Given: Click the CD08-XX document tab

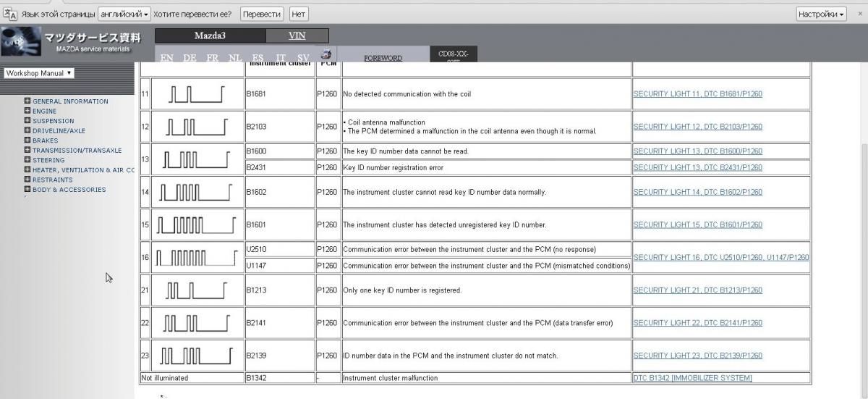Looking at the screenshot, I should (x=454, y=55).
